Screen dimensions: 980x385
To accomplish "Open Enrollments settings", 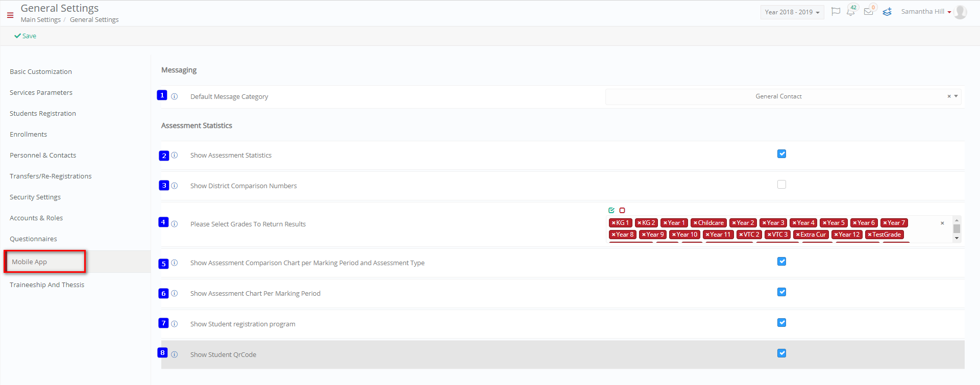I will click(29, 134).
